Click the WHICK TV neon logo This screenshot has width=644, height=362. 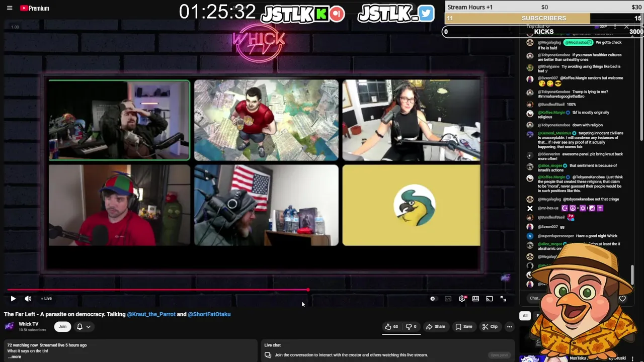tap(259, 44)
